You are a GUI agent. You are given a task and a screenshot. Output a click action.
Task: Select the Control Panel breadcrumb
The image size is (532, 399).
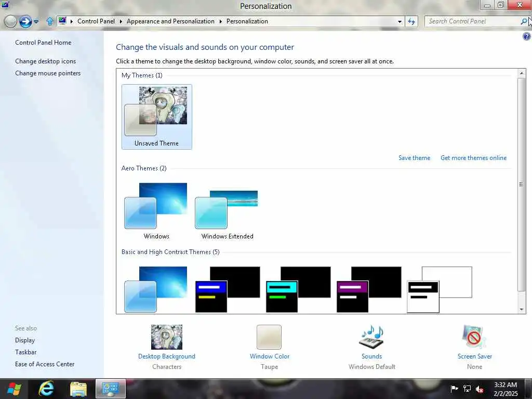[96, 21]
